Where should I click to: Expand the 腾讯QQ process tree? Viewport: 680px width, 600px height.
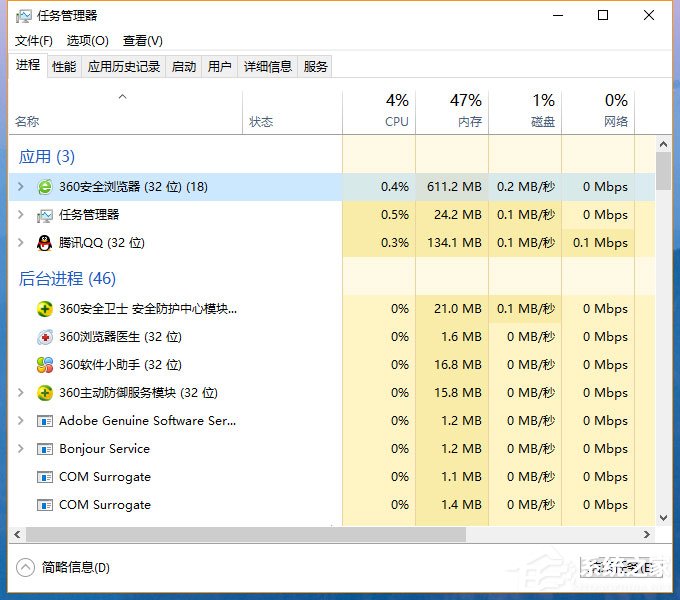[x=21, y=243]
